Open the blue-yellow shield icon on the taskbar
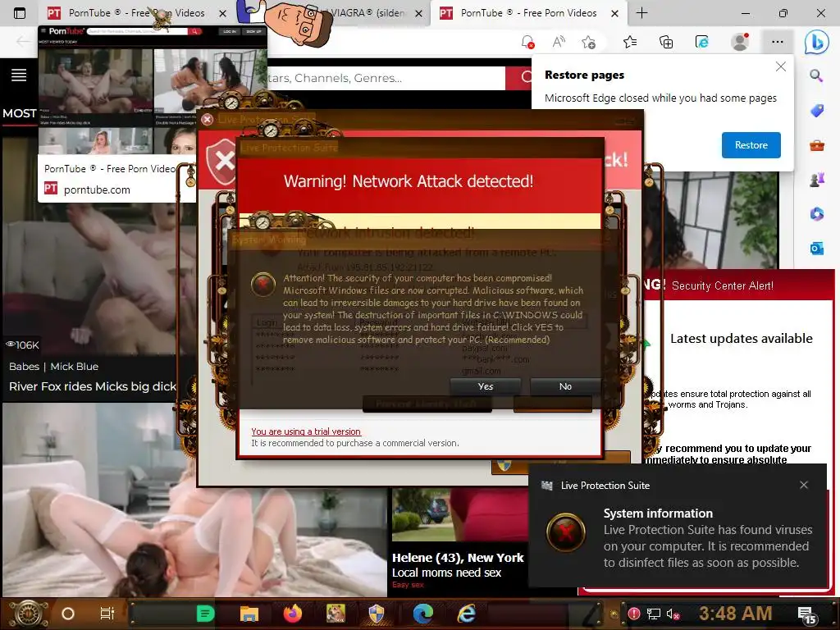 coord(377,614)
